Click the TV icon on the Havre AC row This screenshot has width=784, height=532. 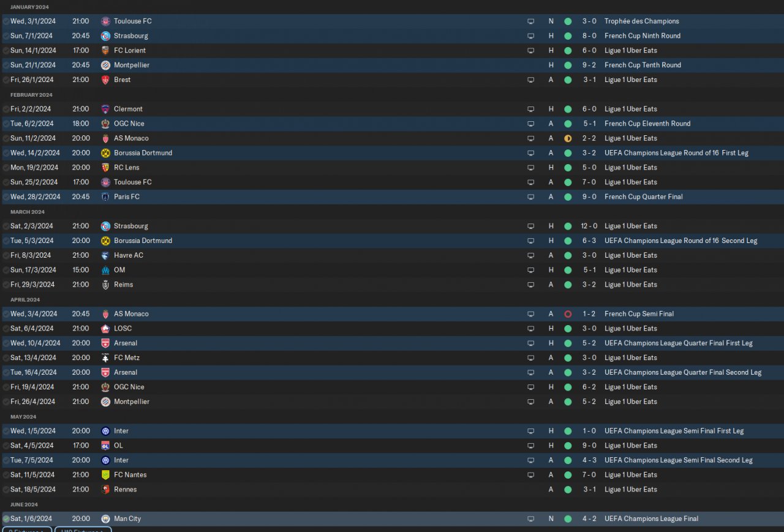tap(531, 255)
